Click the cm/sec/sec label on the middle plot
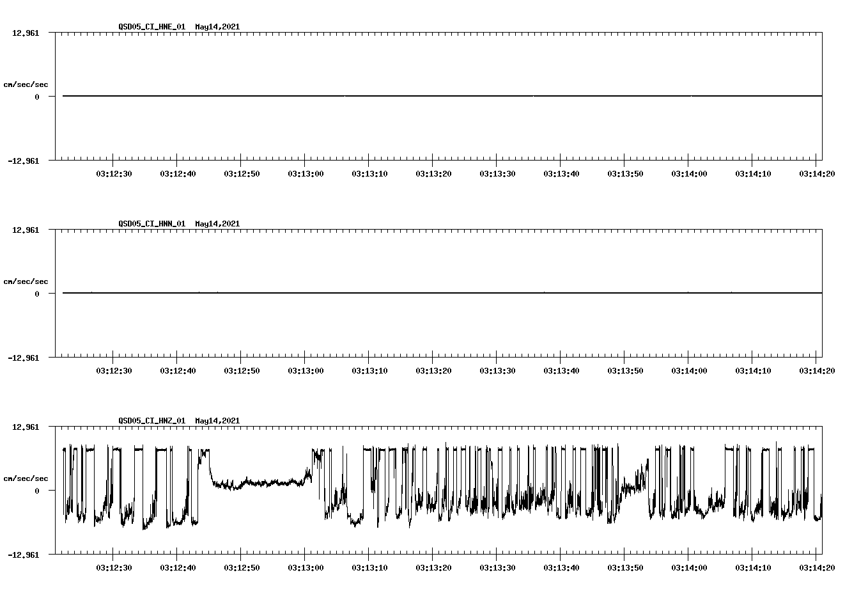The width and height of the screenshot is (868, 591). pos(26,281)
